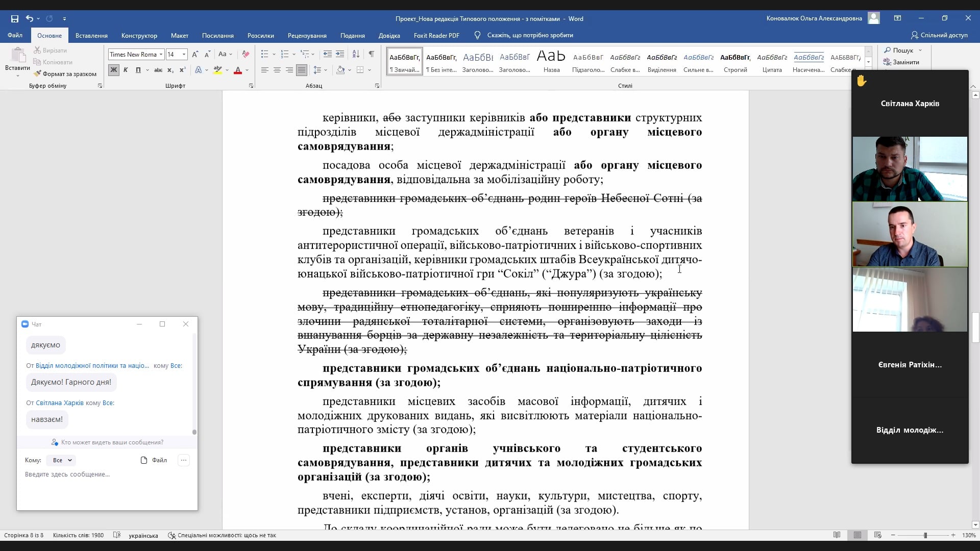Open the font size dropdown showing 14

click(184, 55)
